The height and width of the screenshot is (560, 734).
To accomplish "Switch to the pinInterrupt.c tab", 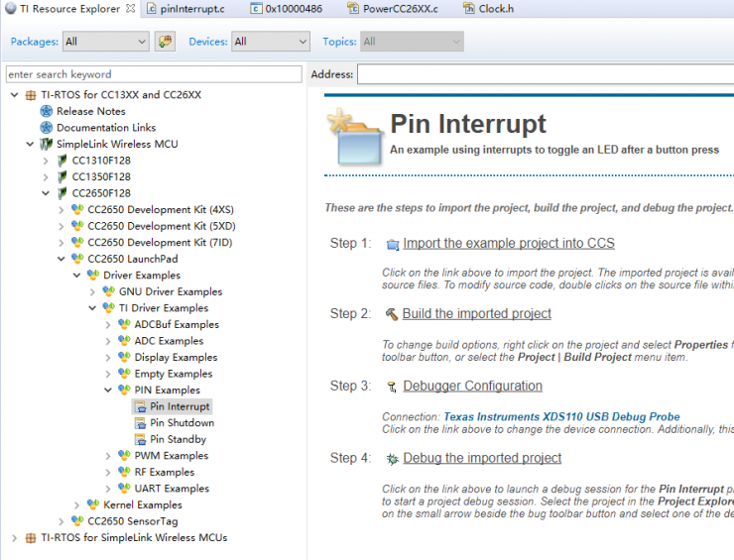I will click(x=191, y=9).
